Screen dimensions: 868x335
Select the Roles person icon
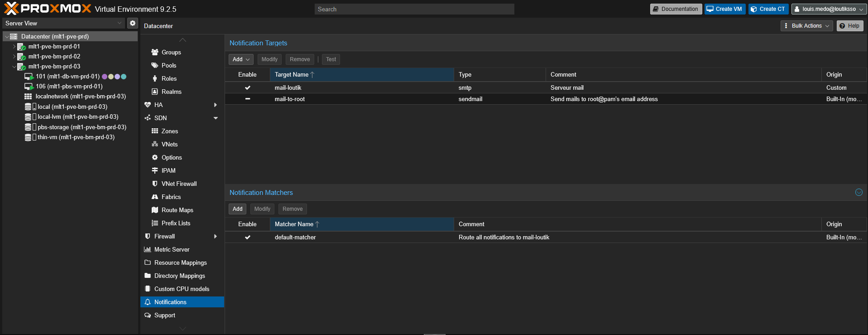tap(155, 78)
